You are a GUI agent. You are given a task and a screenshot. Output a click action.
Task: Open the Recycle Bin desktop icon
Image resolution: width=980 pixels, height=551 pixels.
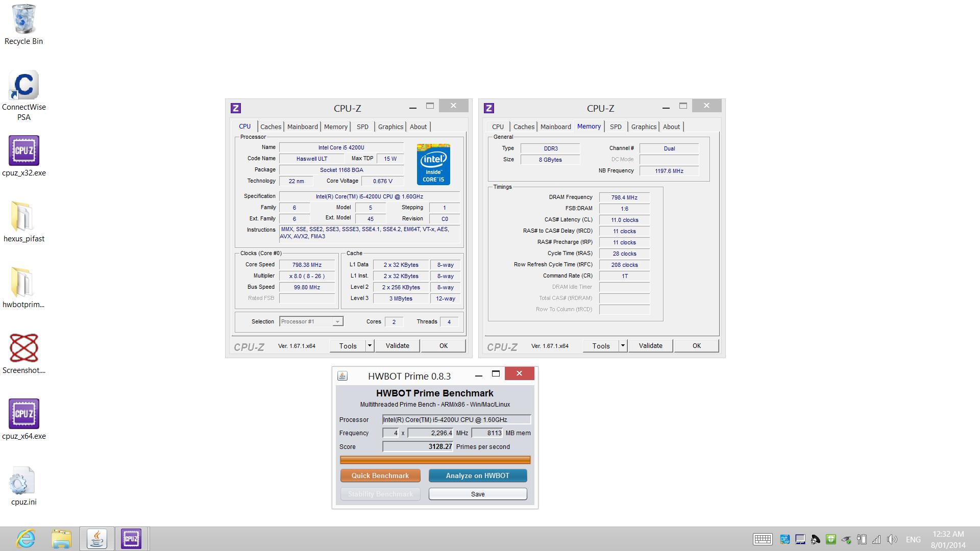pyautogui.click(x=23, y=18)
